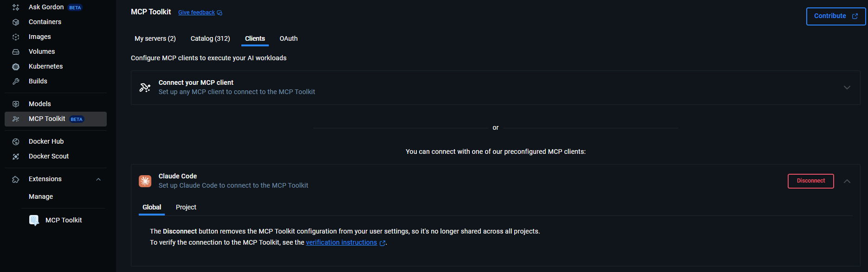Click BETA badge next to MCP Toolkit
The width and height of the screenshot is (868, 272).
(x=77, y=120)
